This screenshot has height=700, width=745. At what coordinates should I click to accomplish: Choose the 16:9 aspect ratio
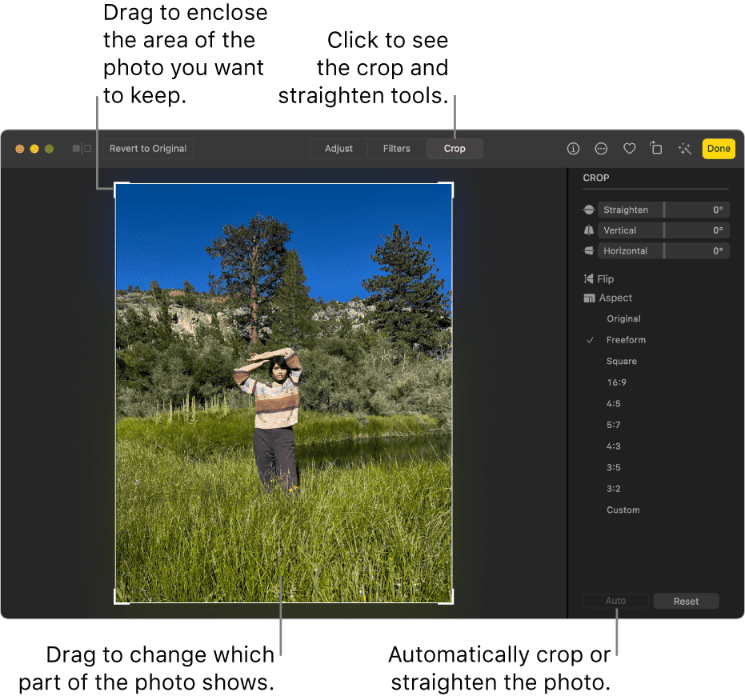(x=616, y=382)
